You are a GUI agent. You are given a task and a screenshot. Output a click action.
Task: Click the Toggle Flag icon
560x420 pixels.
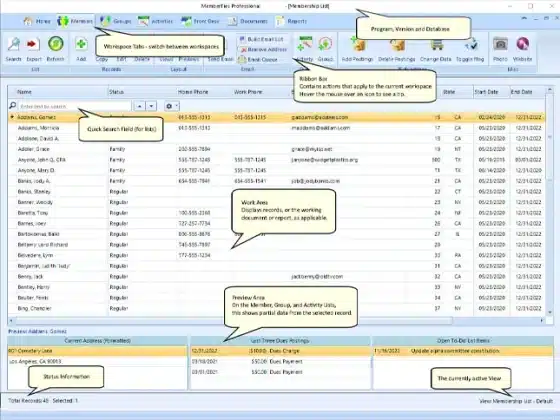coord(471,45)
